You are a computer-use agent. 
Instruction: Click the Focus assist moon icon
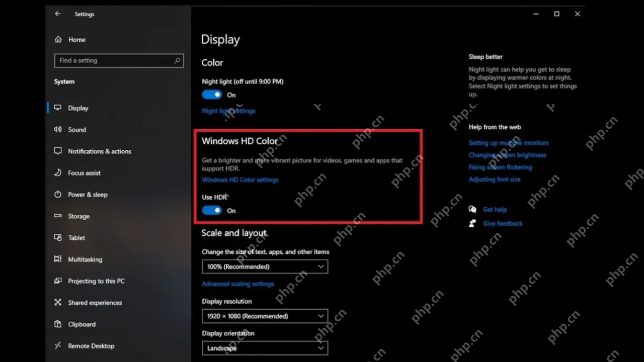(58, 172)
